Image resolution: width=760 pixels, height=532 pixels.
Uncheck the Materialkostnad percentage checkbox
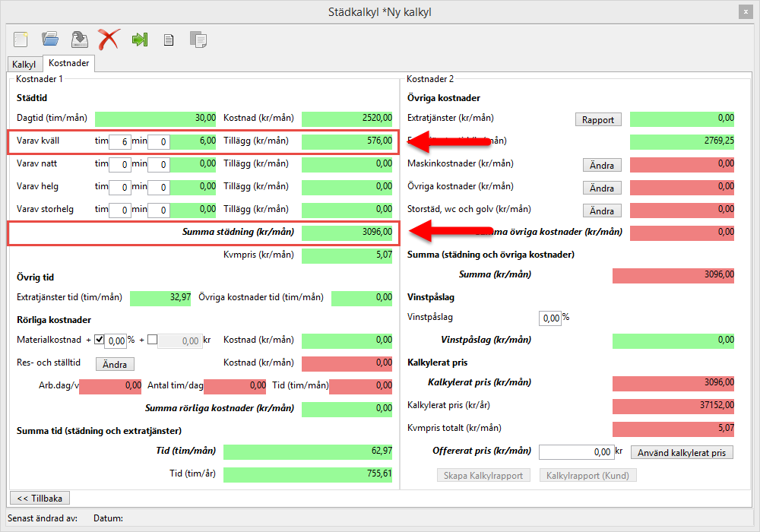99,340
